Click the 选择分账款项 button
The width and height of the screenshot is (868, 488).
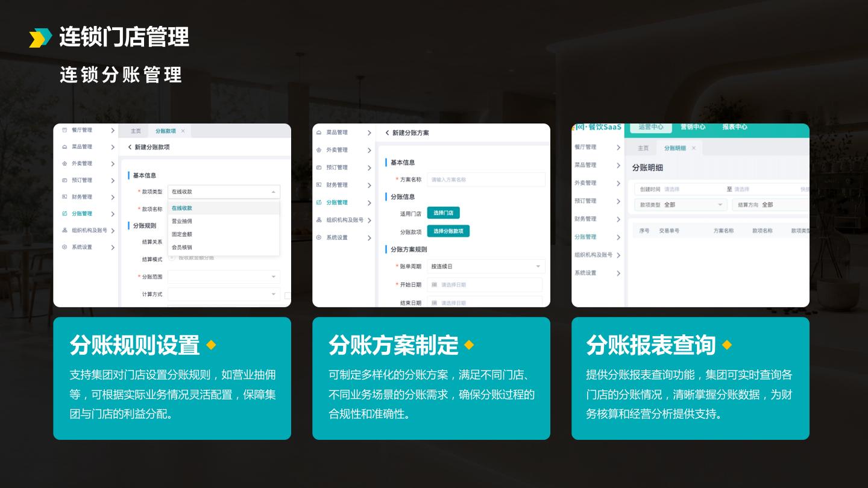click(x=448, y=231)
